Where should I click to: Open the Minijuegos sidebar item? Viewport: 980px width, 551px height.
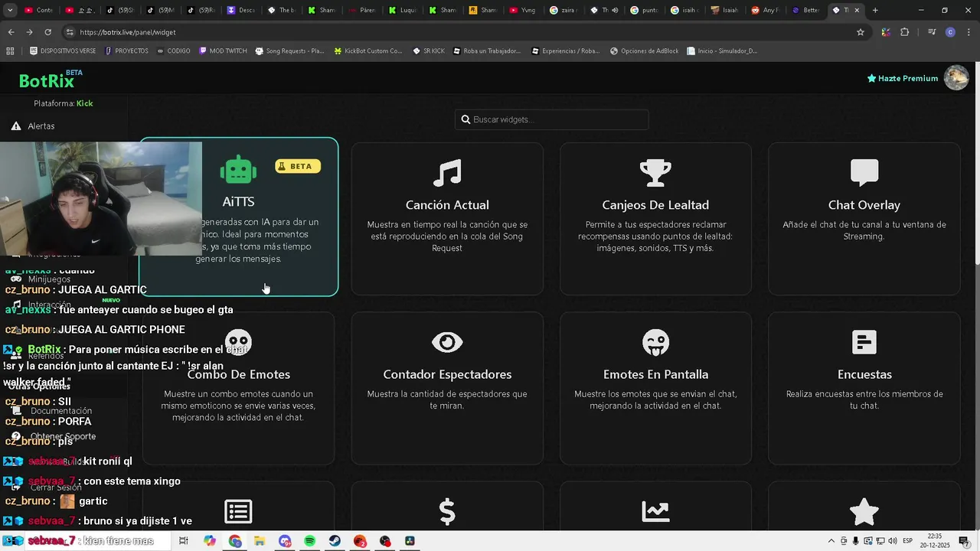[x=49, y=279]
